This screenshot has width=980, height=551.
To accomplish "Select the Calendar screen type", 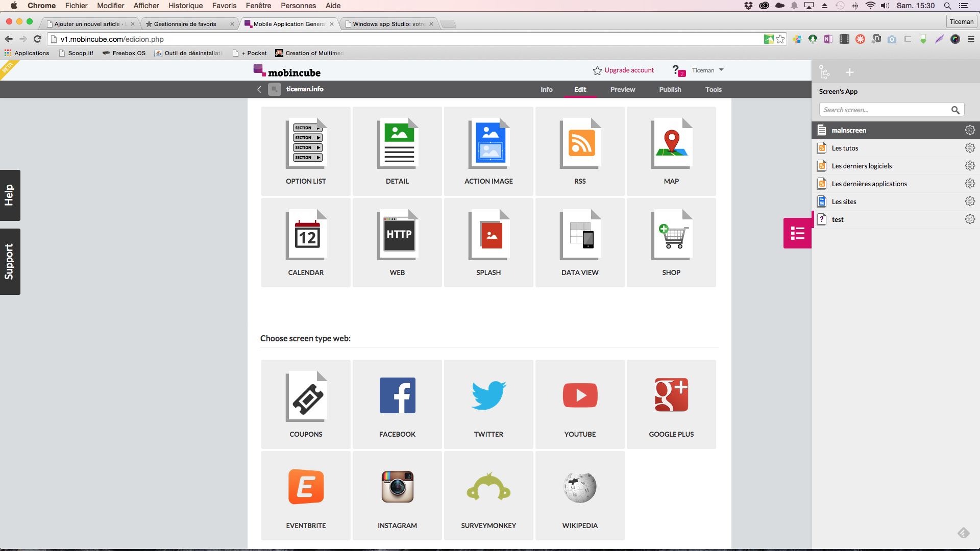I will pos(306,242).
